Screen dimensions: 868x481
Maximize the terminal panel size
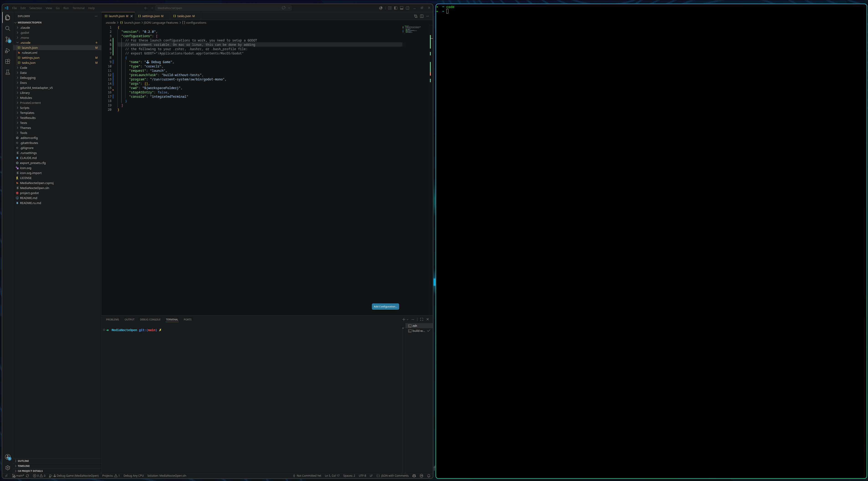coord(421,320)
